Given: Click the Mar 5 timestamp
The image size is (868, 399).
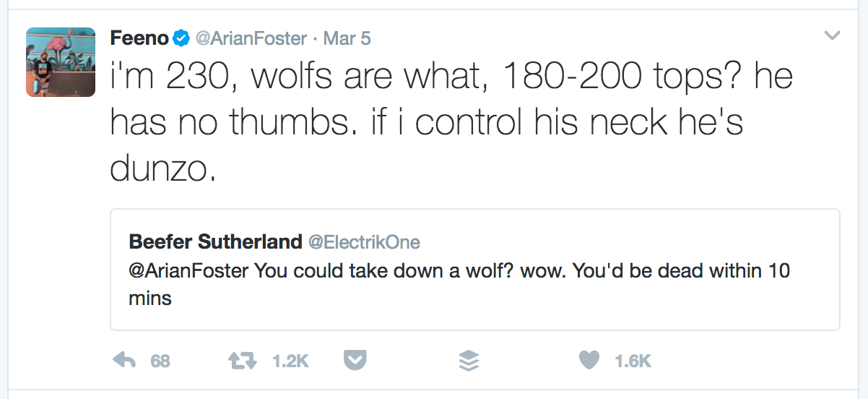Looking at the screenshot, I should tap(347, 38).
